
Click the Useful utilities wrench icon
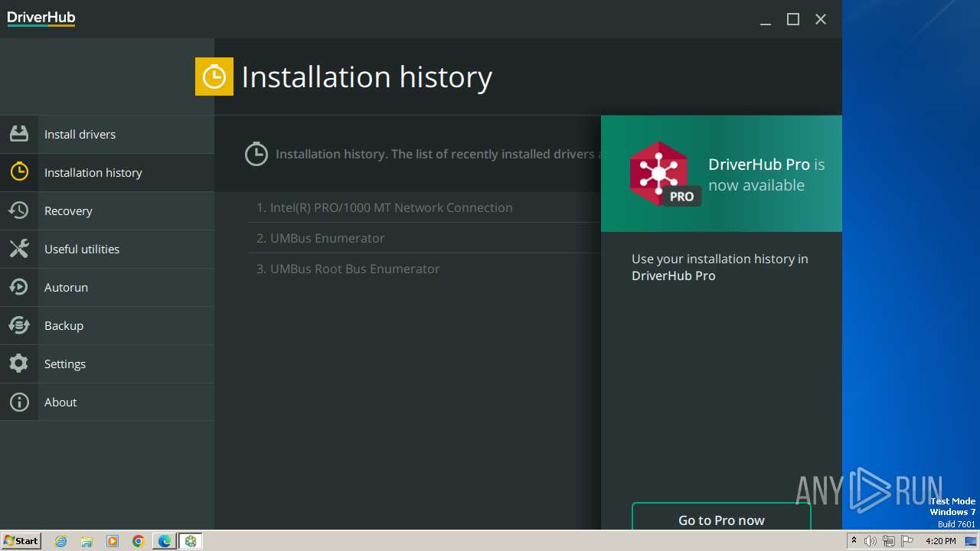click(19, 249)
